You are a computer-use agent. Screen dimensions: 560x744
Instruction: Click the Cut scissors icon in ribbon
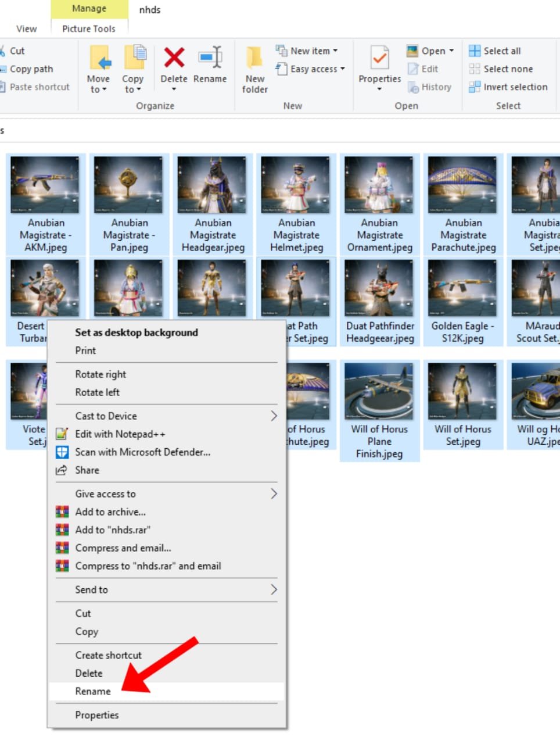(2, 51)
